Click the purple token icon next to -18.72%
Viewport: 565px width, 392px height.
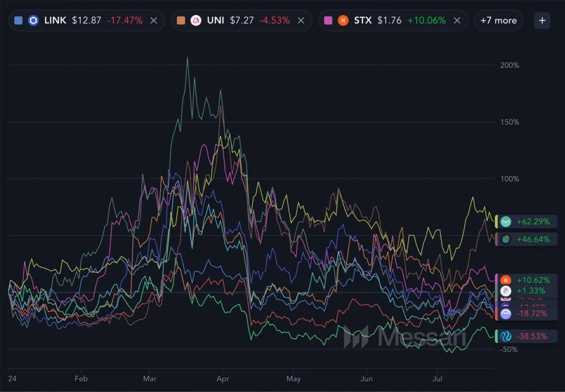tap(507, 313)
